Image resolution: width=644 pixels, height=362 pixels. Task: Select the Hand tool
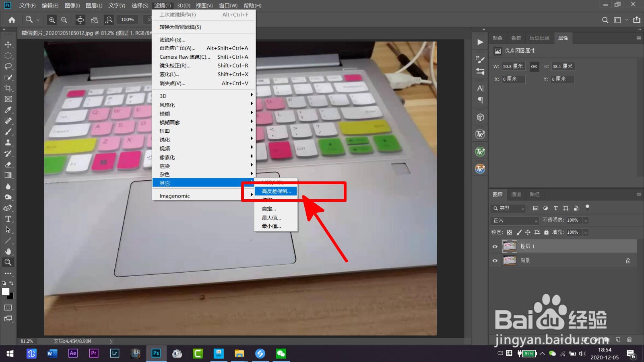coord(8,251)
